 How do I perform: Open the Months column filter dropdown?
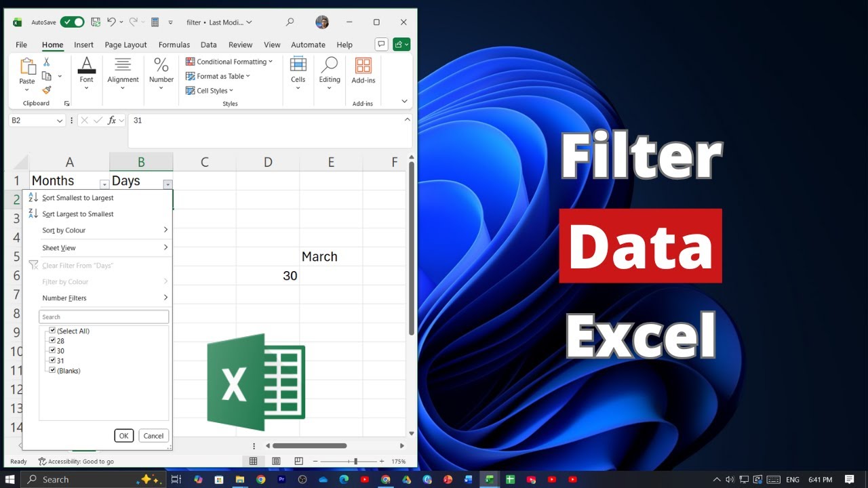[x=104, y=184]
